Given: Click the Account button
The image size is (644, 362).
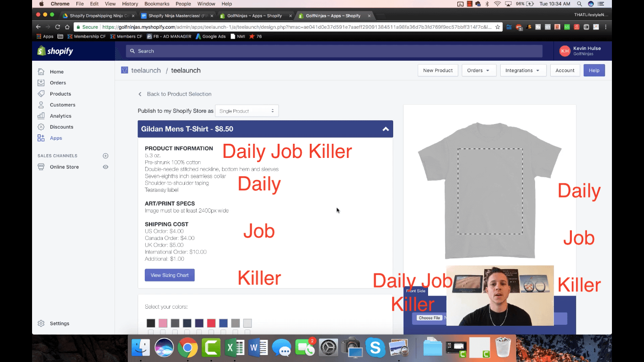Looking at the screenshot, I should 565,70.
